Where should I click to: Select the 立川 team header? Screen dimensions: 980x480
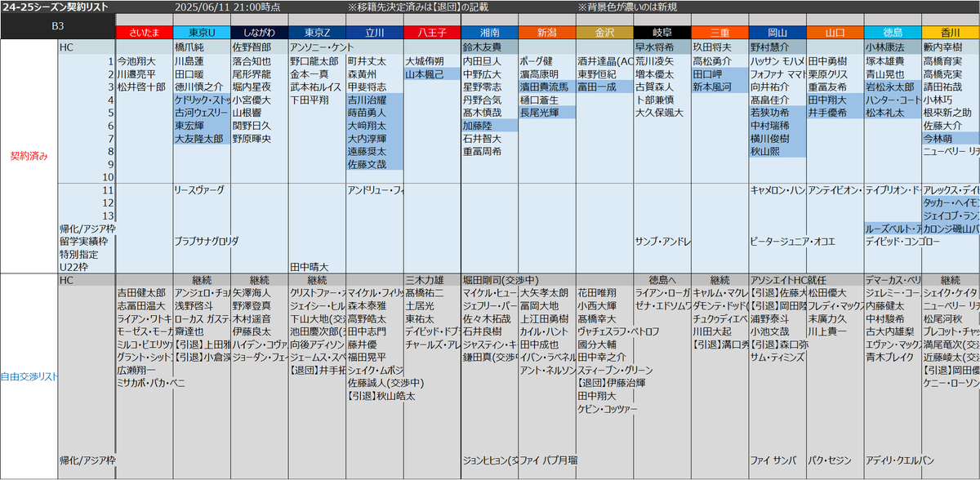pyautogui.click(x=374, y=33)
